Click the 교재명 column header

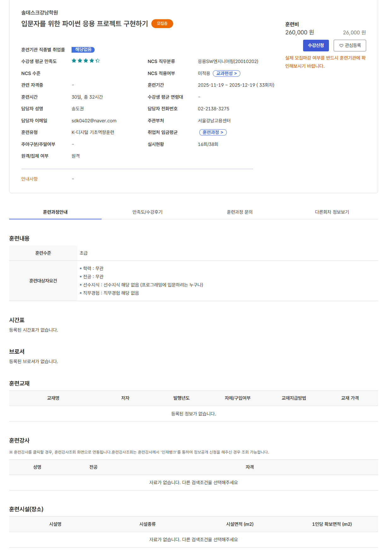click(53, 398)
